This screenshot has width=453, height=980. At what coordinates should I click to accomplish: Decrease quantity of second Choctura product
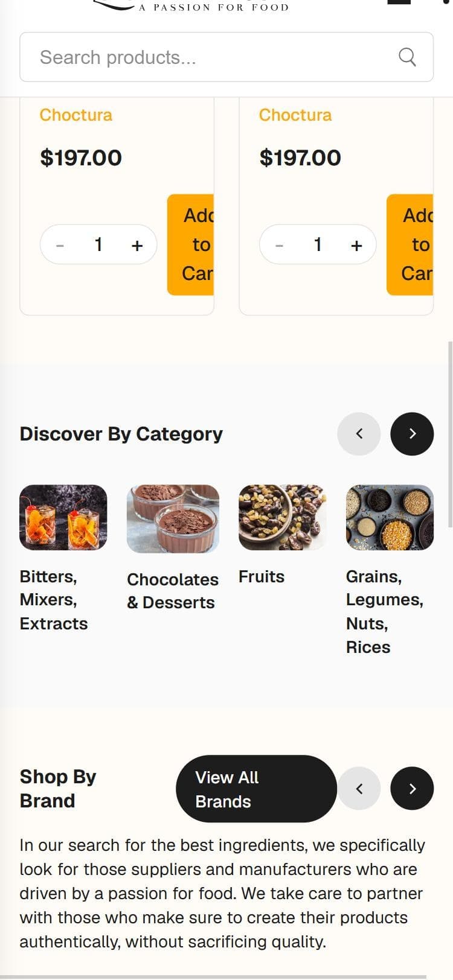279,245
